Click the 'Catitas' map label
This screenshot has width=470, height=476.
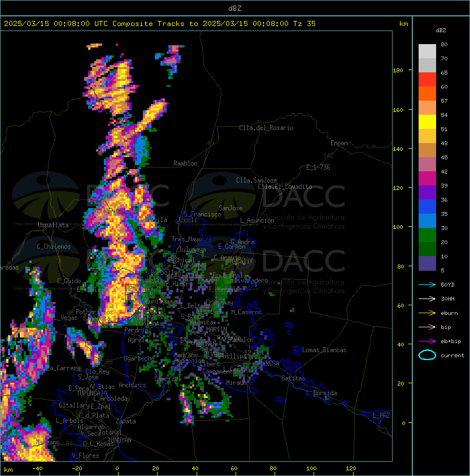point(293,378)
